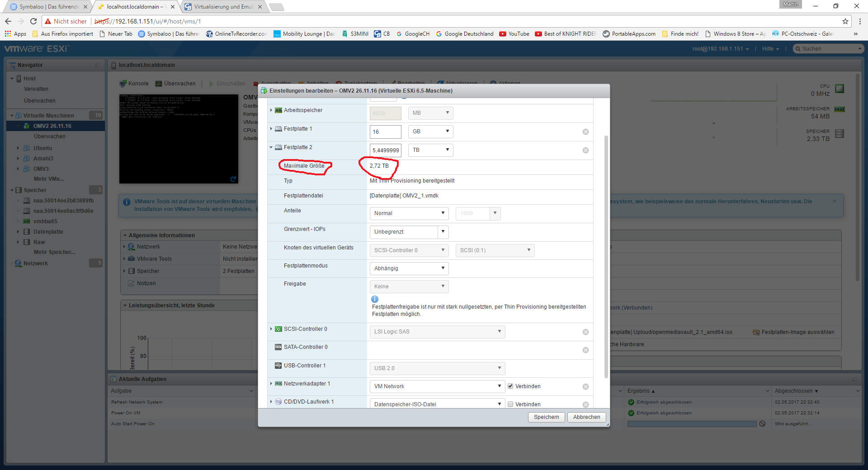Bookmark this page with the star icon
Image resolution: width=868 pixels, height=470 pixels.
coord(845,21)
